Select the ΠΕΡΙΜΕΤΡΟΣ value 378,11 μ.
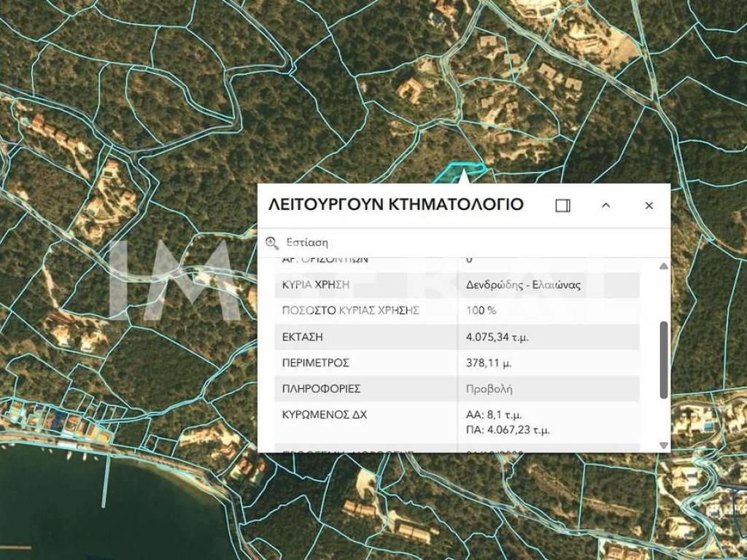747x560 pixels. click(x=489, y=362)
